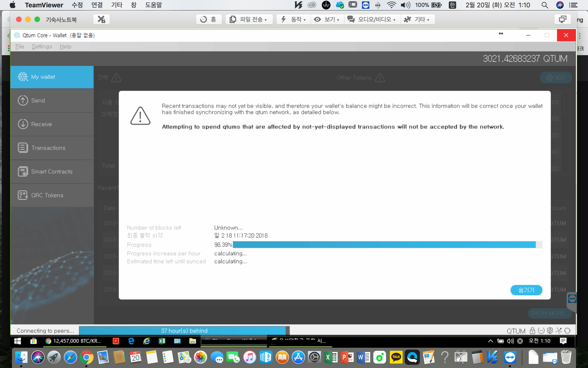
Task: Click the Connecting to peers status text
Action: (45, 331)
